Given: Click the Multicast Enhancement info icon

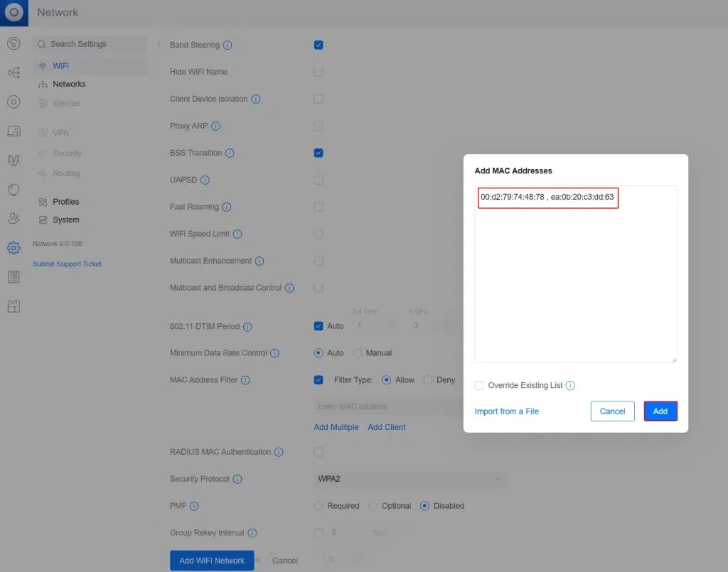Looking at the screenshot, I should click(x=259, y=261).
